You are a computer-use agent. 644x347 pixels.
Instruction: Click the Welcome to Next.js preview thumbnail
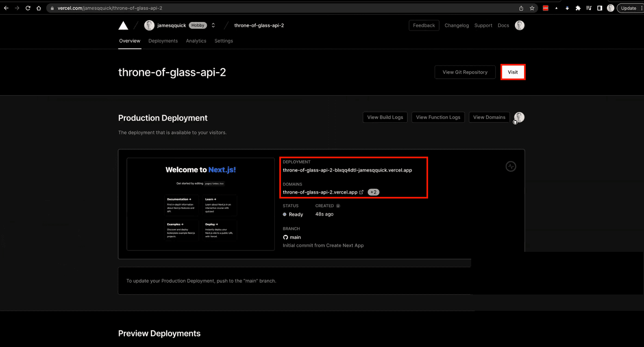[201, 204]
